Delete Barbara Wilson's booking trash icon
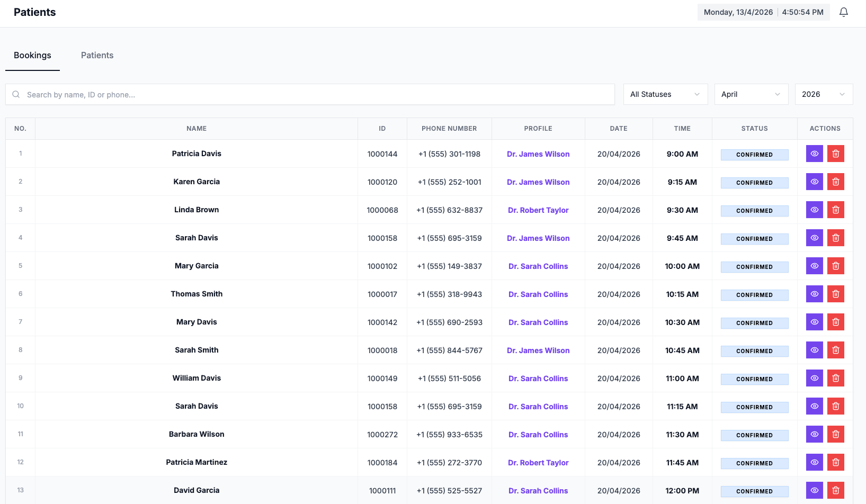The height and width of the screenshot is (504, 866). point(835,434)
